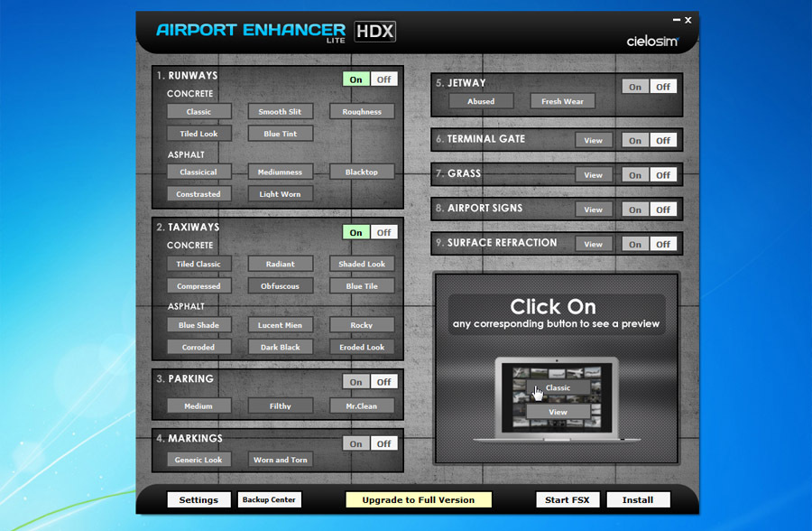
Task: Turn Terminal Gate On
Action: tap(635, 141)
